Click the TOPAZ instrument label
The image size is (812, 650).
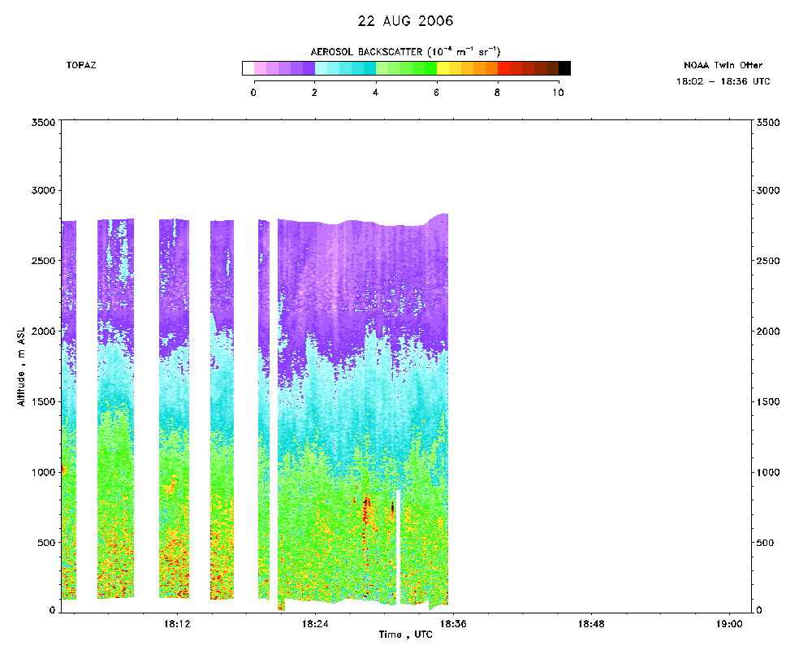[80, 65]
